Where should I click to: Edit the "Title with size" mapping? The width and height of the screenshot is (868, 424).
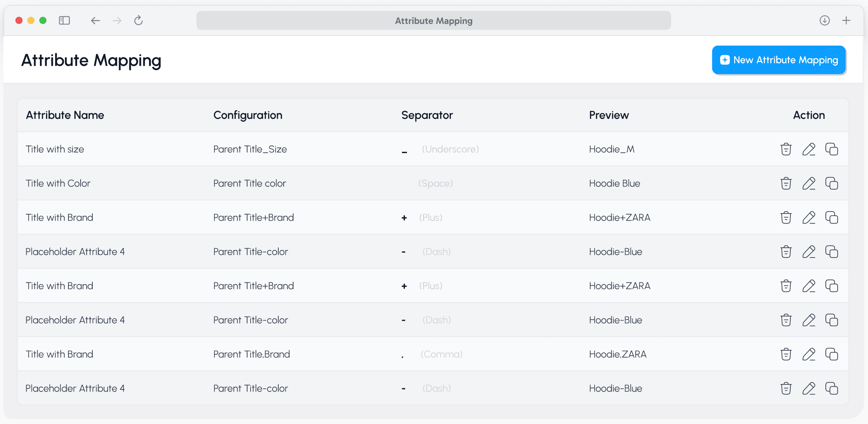point(809,149)
